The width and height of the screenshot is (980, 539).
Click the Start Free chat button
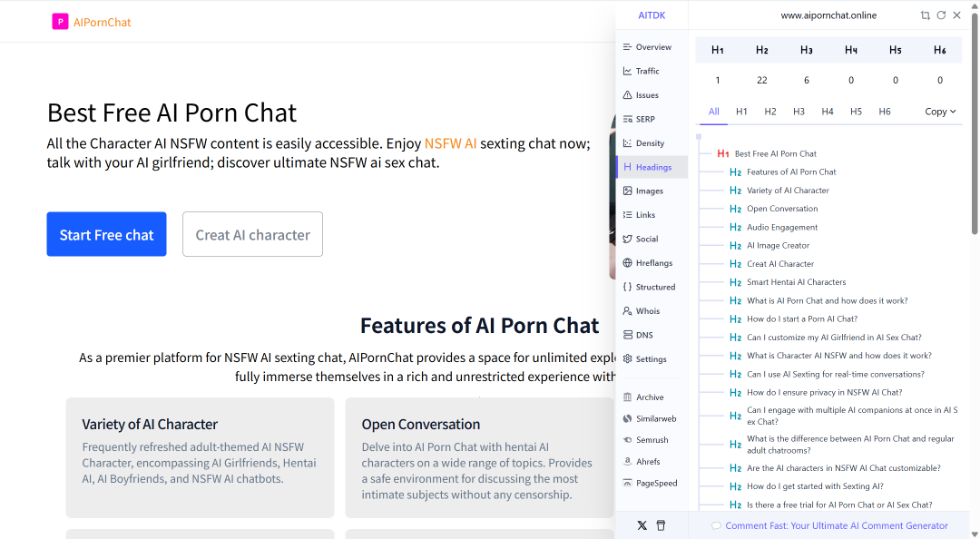pos(106,234)
